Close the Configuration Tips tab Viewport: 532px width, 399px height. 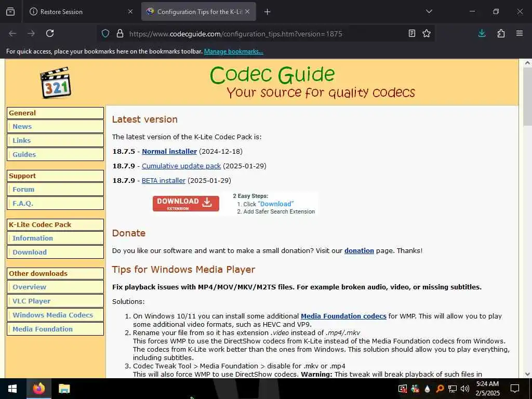(247, 11)
